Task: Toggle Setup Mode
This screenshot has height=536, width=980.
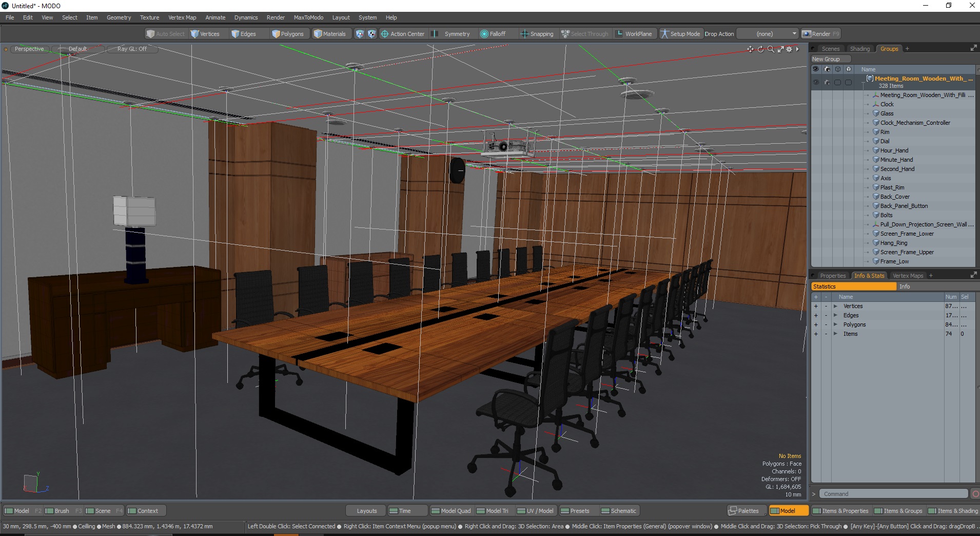Action: [x=680, y=34]
